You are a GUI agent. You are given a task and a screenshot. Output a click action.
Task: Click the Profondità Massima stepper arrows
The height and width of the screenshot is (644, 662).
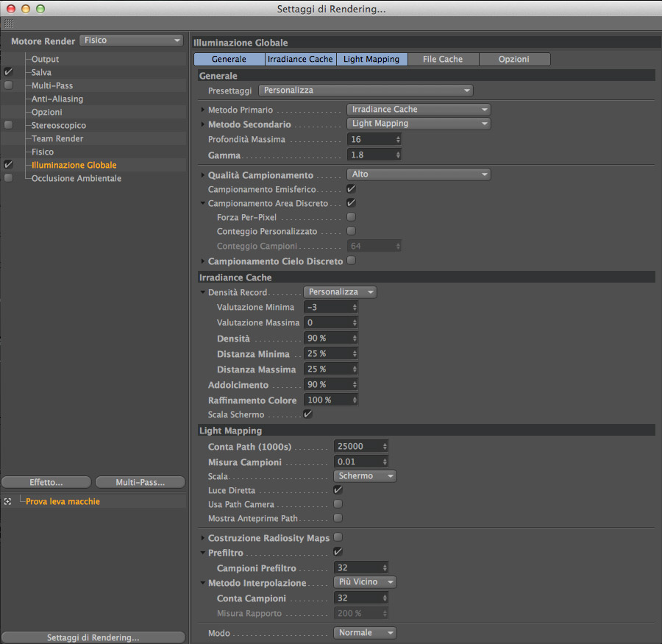[398, 139]
